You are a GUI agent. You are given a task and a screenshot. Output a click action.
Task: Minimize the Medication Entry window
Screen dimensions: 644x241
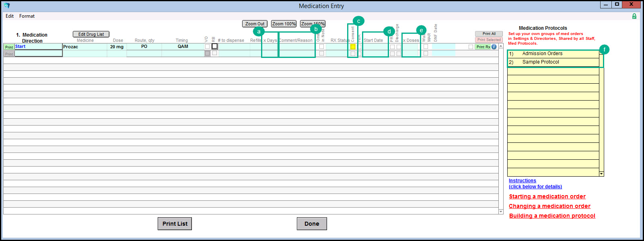(x=606, y=4)
